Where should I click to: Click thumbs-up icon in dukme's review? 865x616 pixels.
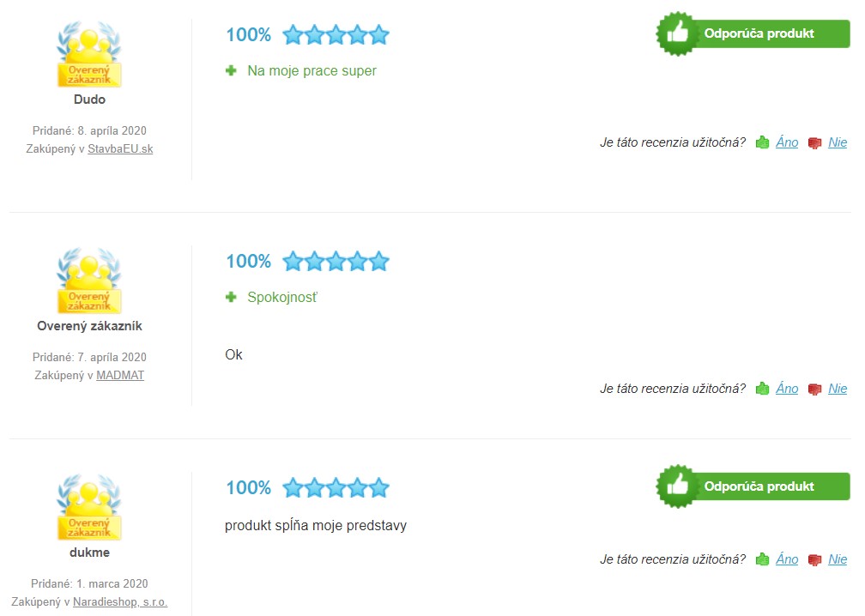(762, 559)
